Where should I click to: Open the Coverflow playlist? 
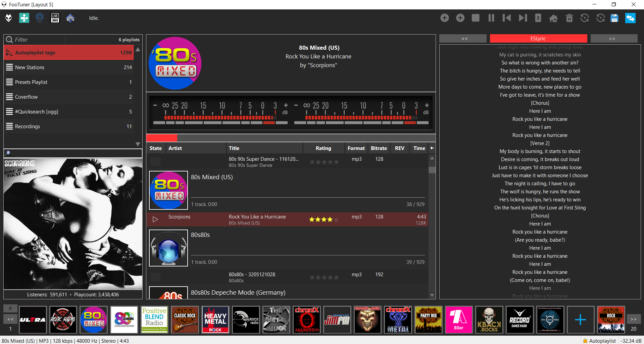click(69, 97)
